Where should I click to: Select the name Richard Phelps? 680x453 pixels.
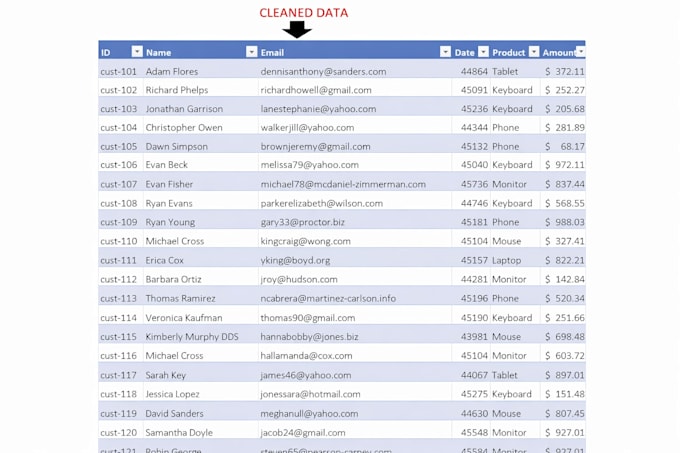point(177,90)
